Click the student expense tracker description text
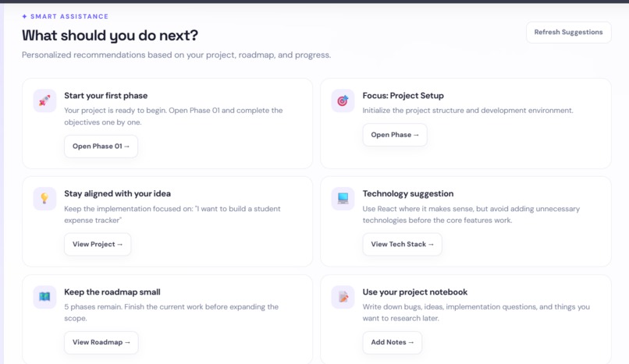This screenshot has height=364, width=629. 172,214
